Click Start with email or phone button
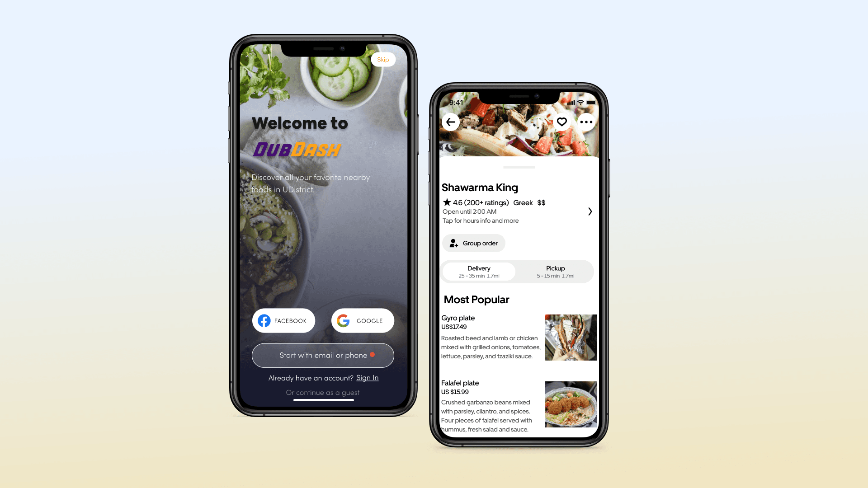This screenshot has height=488, width=868. tap(322, 355)
